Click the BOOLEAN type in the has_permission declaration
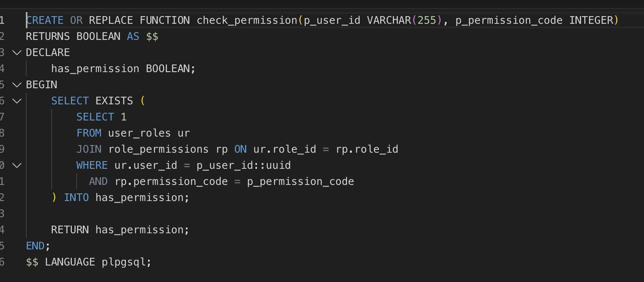Image resolution: width=644 pixels, height=282 pixels. pos(168,69)
